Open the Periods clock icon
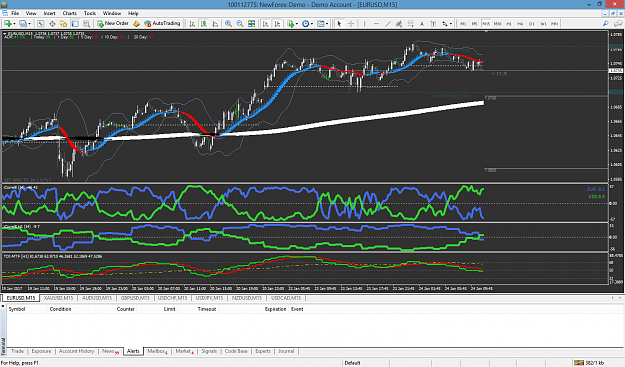 [x=305, y=24]
